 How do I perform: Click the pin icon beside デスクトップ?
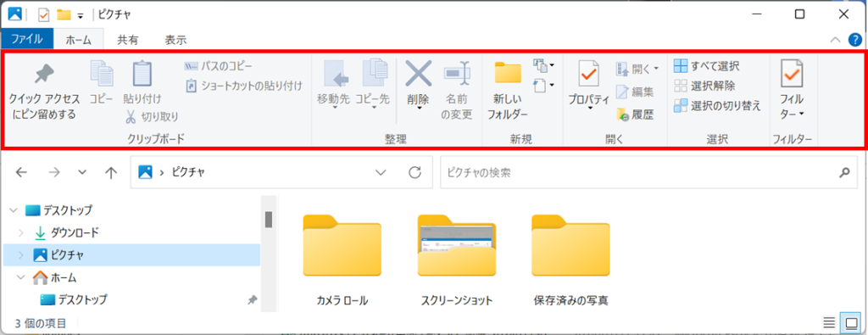(x=253, y=300)
